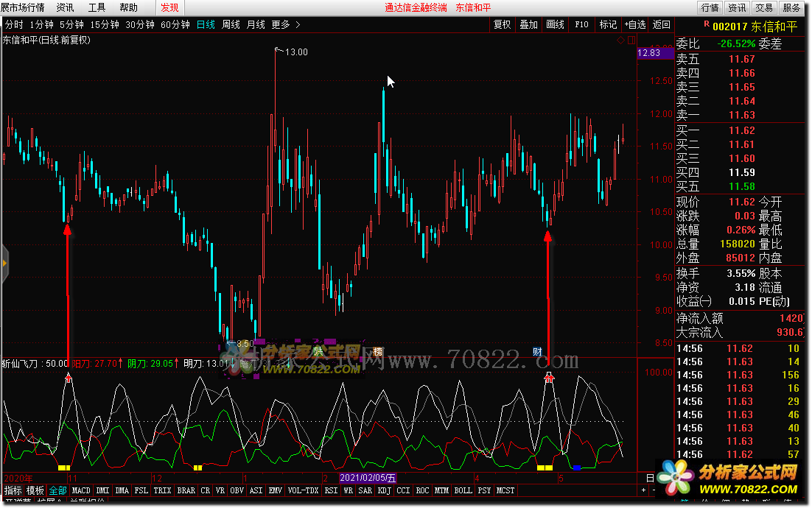Select the 全部 indicator filter
This screenshot has width=812, height=508.
point(57,490)
